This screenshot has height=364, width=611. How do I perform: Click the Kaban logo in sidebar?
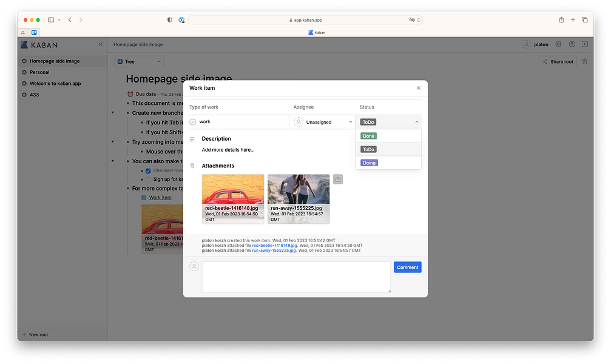click(39, 45)
